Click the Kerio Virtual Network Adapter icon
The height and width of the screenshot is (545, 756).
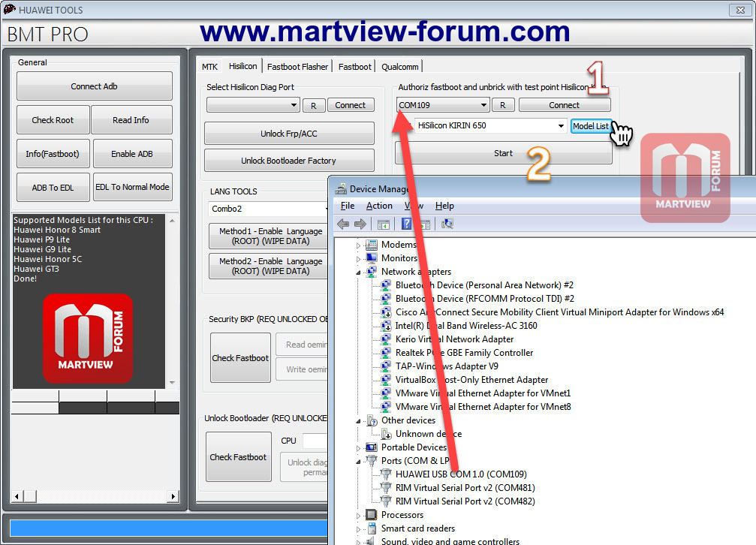(x=386, y=339)
